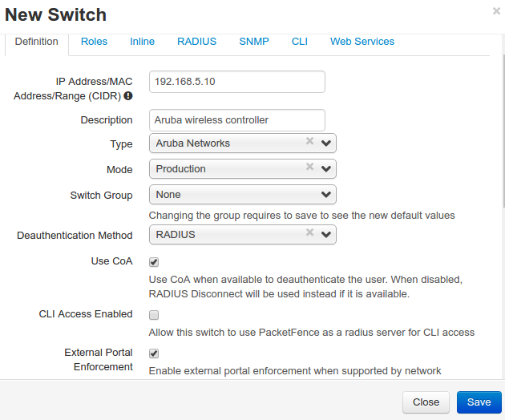Close the New Switch dialog with the X icon
This screenshot has height=420, width=505.
click(x=496, y=11)
